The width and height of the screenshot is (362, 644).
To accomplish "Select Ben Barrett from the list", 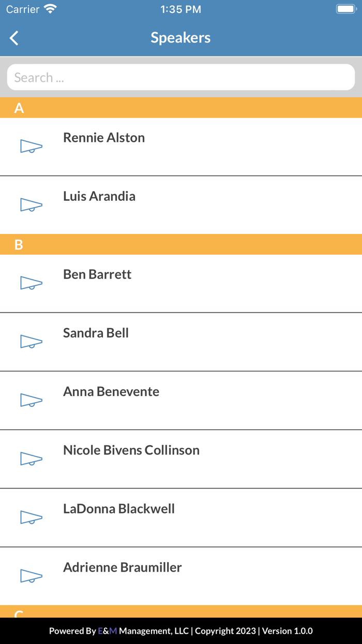I will tap(97, 274).
